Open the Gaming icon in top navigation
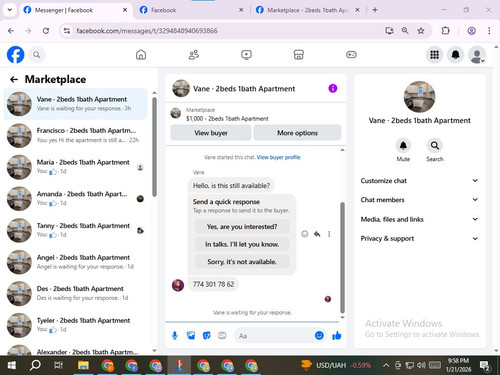 (351, 55)
